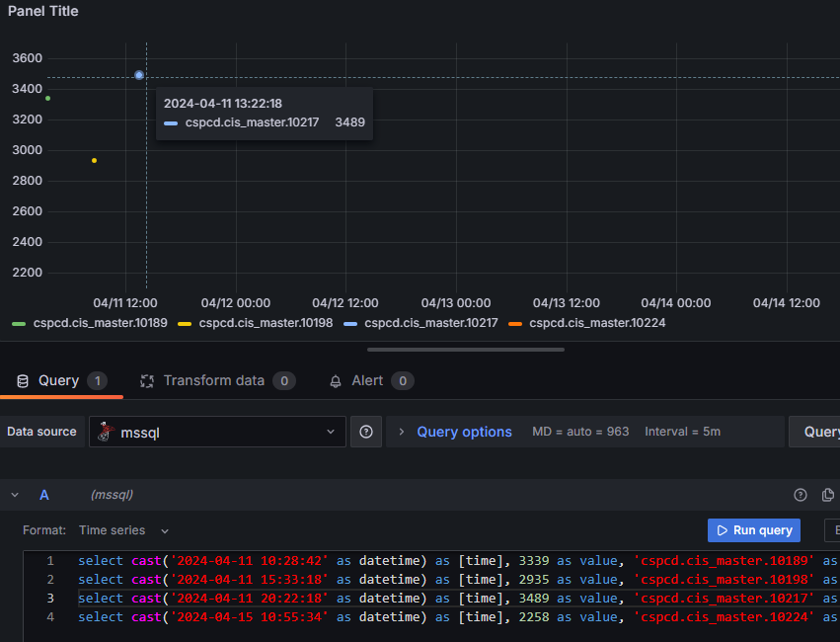Collapse query row A

(15, 495)
